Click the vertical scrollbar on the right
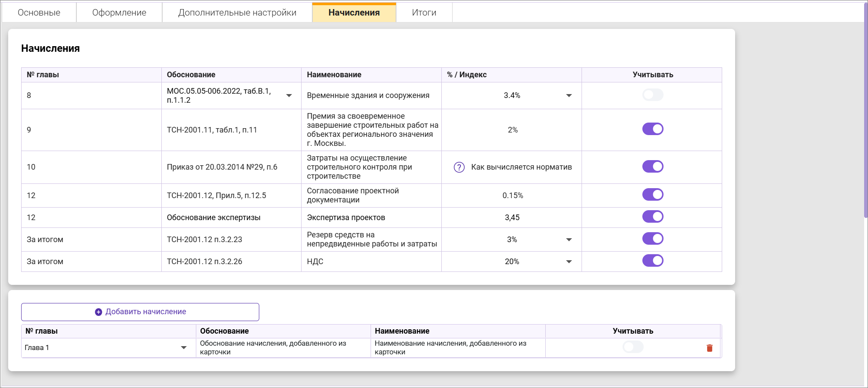Image resolution: width=868 pixels, height=388 pixels. click(865, 108)
